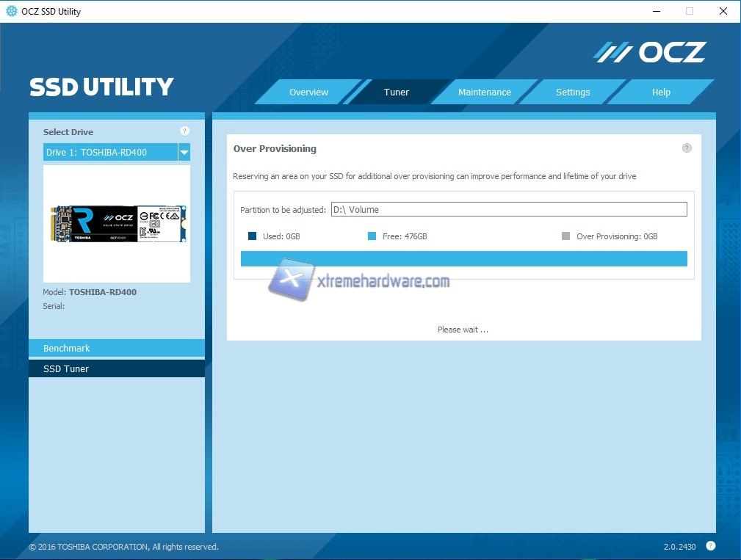Screen dimensions: 741x560
Task: Select the Tuner tab
Action: (397, 92)
